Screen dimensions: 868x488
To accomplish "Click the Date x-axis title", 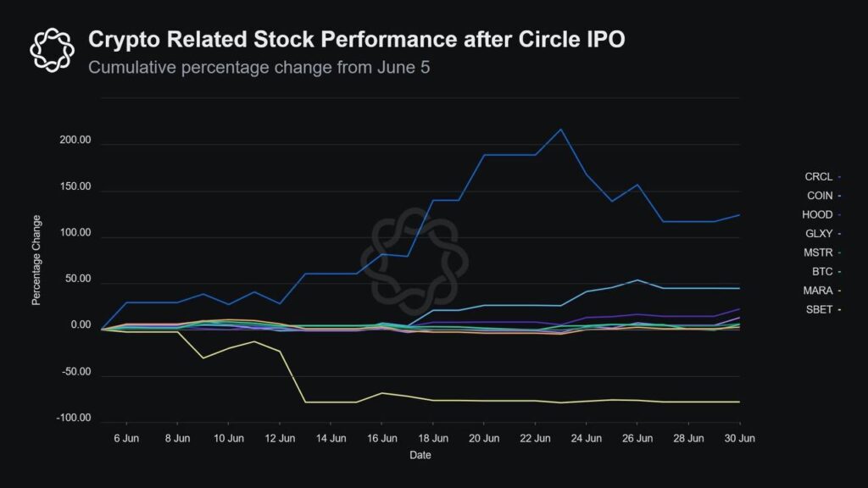I will click(x=420, y=456).
